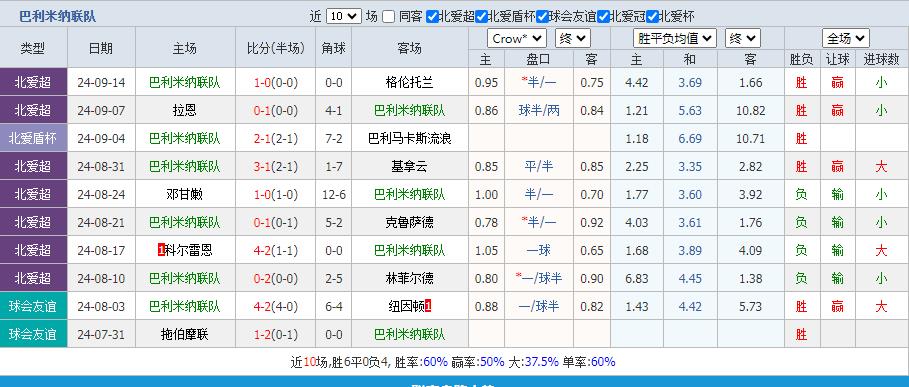The height and width of the screenshot is (387, 909).
Task: Click the 胜率 60% summary value
Action: (435, 362)
